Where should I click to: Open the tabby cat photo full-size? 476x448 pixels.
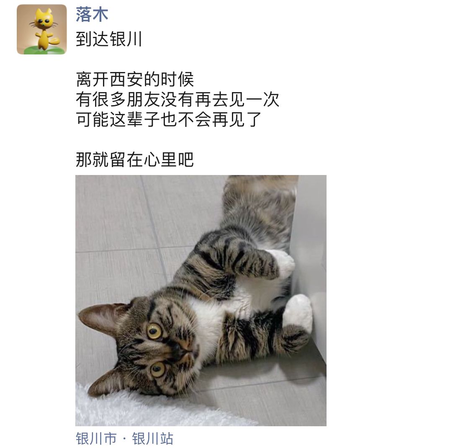click(x=201, y=301)
